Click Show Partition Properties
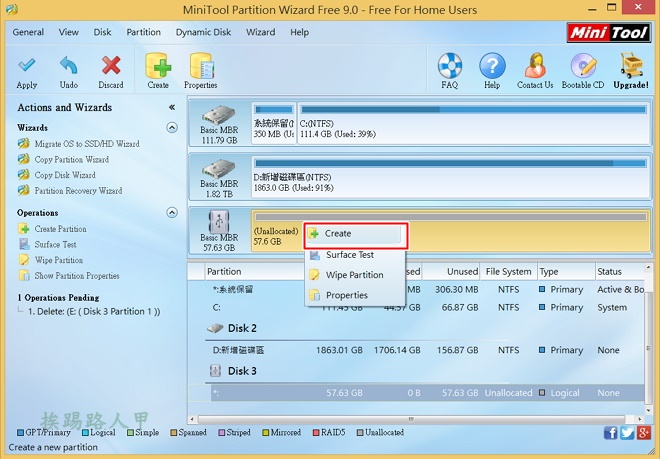 pyautogui.click(x=77, y=276)
